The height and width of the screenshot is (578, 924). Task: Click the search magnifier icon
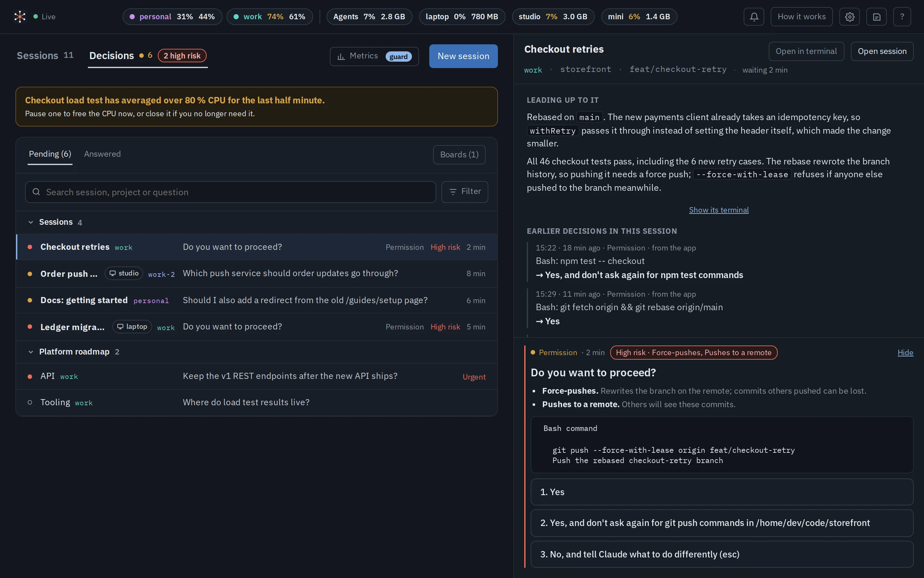pyautogui.click(x=36, y=192)
